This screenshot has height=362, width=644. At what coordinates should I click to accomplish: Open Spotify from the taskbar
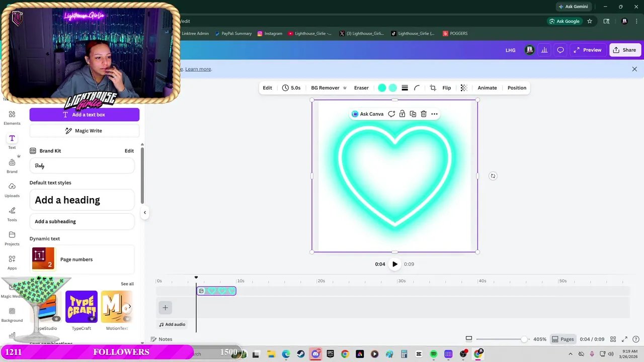pos(434,354)
